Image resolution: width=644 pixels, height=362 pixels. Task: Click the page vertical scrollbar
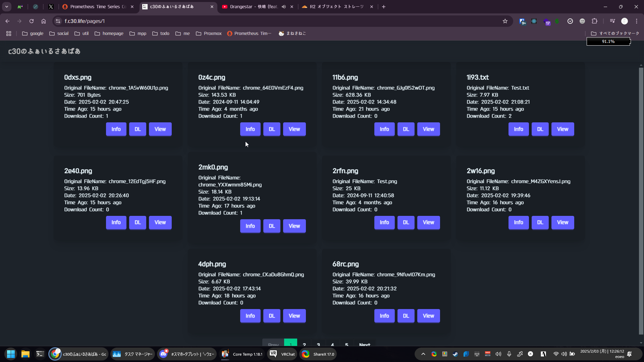[641, 201]
